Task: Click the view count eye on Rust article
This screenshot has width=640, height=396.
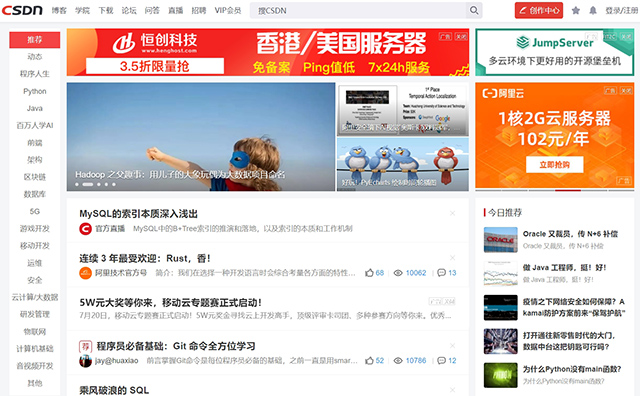Action: pos(398,273)
